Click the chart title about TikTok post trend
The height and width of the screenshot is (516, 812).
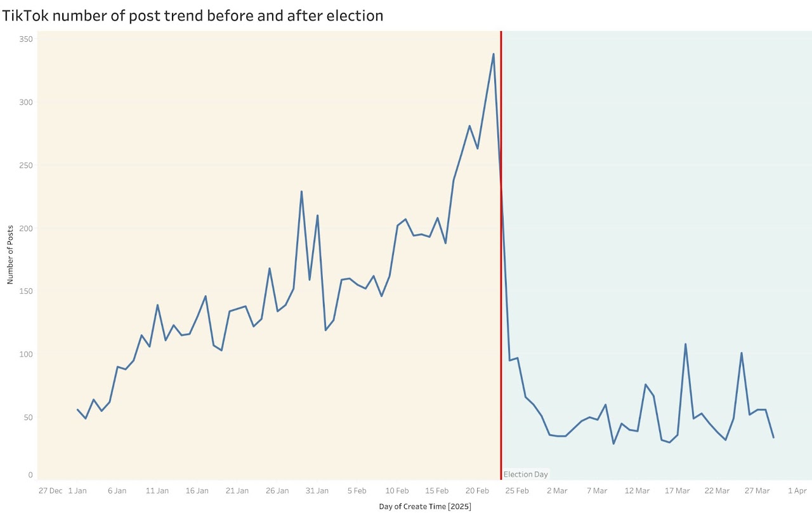pos(192,16)
